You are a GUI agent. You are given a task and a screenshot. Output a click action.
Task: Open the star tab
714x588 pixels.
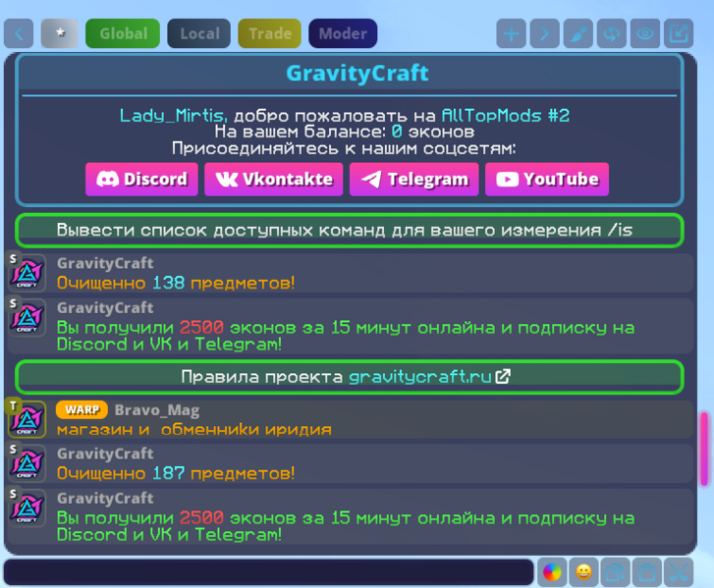[x=60, y=33]
